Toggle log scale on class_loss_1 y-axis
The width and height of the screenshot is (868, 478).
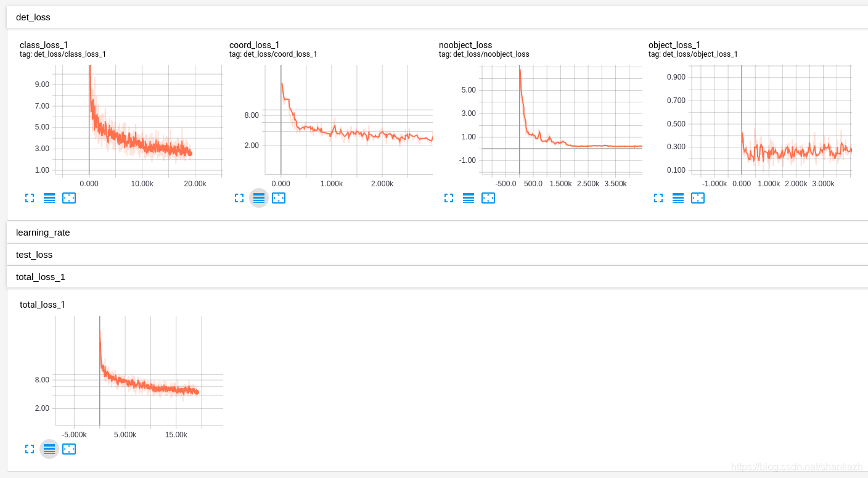49,198
